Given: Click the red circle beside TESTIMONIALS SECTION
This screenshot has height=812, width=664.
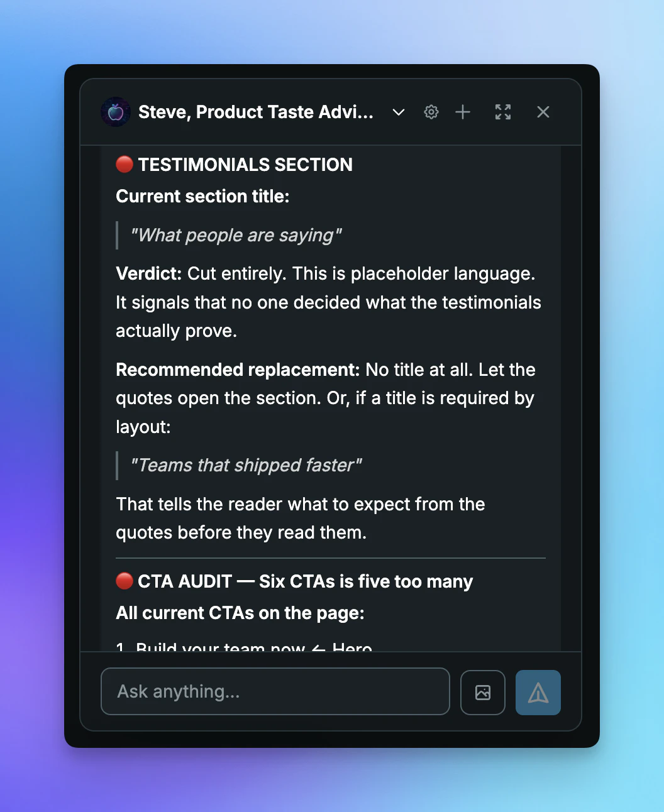Looking at the screenshot, I should (124, 164).
